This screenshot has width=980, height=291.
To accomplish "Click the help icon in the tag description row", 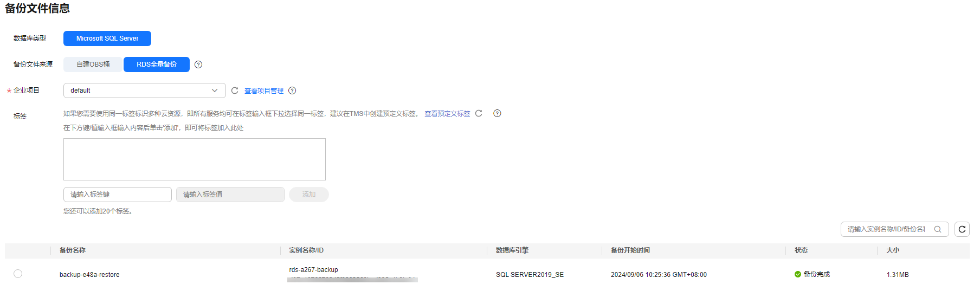I will [x=497, y=113].
